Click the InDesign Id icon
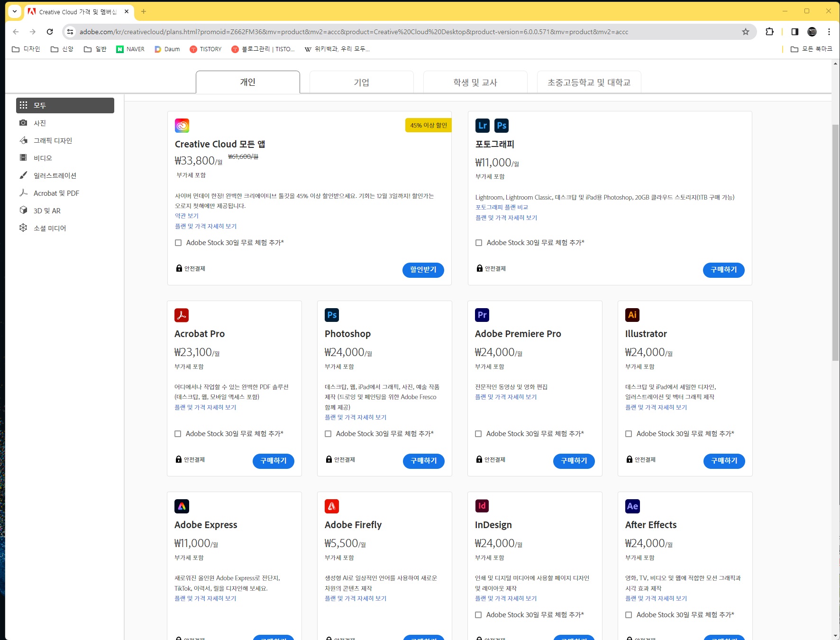The height and width of the screenshot is (640, 840). coord(482,506)
